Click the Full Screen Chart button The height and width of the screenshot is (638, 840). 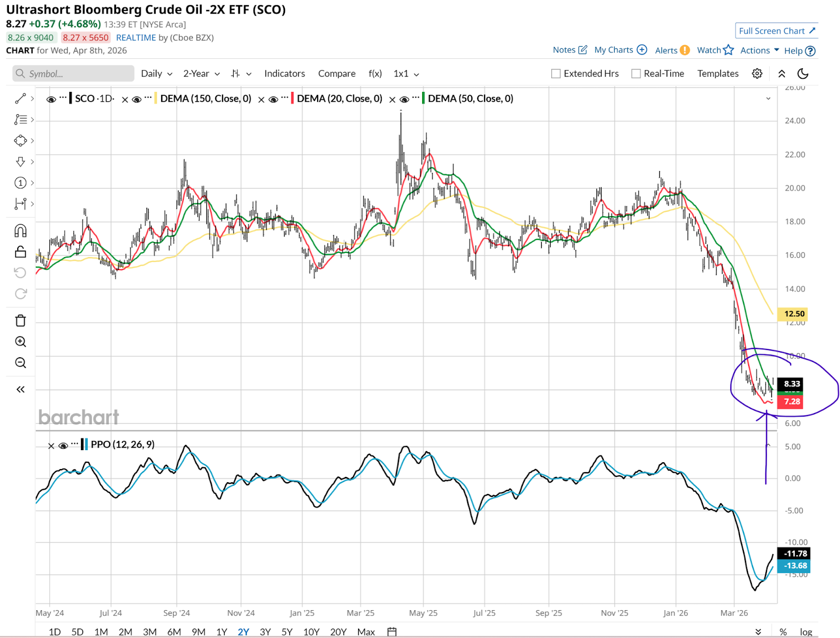(x=776, y=31)
